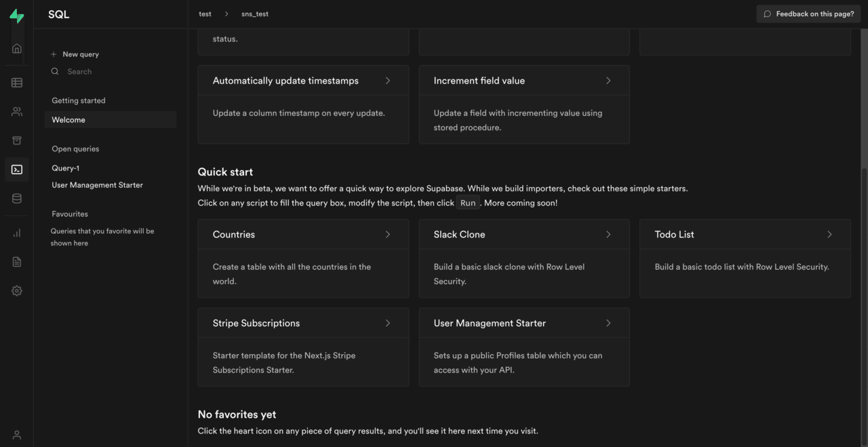This screenshot has height=447, width=868.
Task: Open Query-1 from open queries
Action: pos(66,168)
